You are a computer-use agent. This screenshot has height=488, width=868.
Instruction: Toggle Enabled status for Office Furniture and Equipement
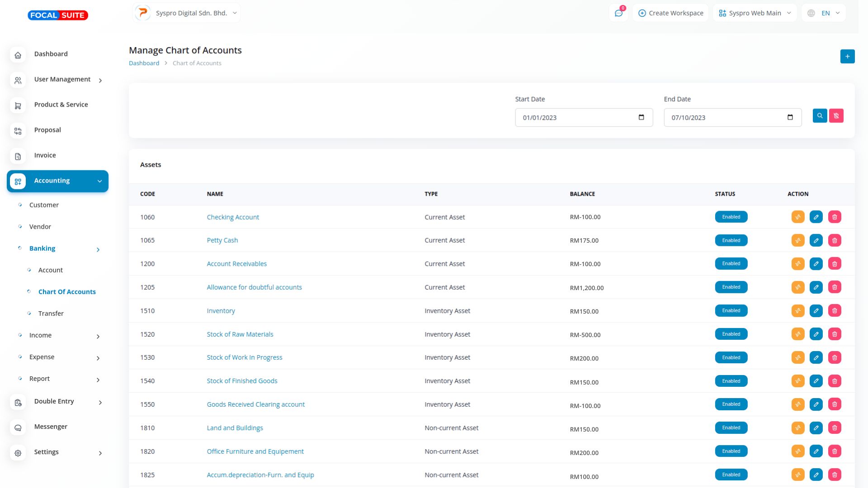[x=731, y=451]
